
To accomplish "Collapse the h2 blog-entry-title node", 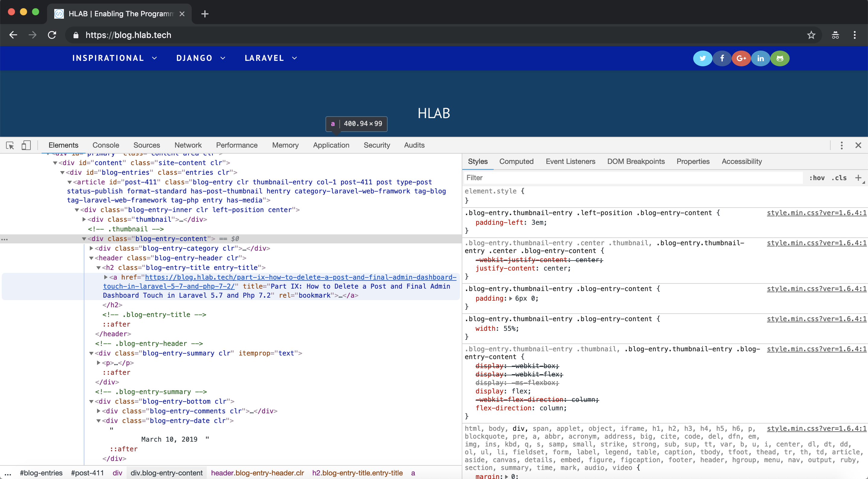I will click(x=99, y=268).
